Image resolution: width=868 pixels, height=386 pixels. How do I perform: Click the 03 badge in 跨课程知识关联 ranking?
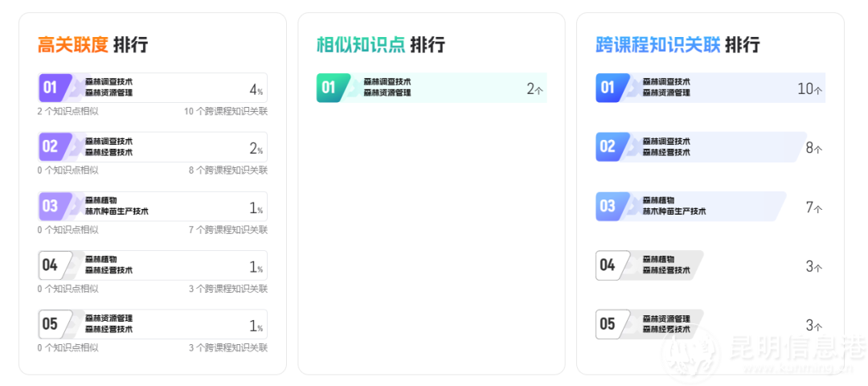coord(609,206)
